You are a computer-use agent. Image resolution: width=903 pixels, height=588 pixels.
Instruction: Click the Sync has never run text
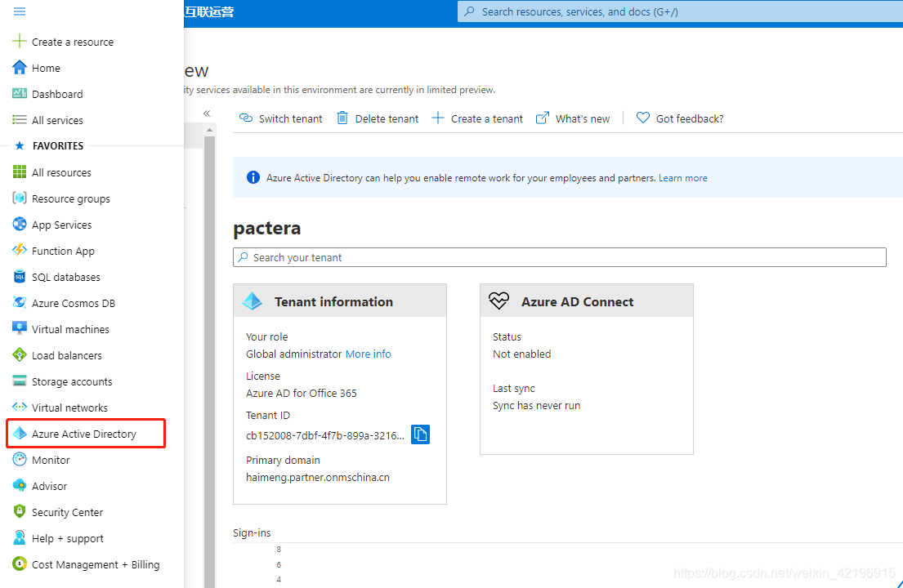(536, 405)
